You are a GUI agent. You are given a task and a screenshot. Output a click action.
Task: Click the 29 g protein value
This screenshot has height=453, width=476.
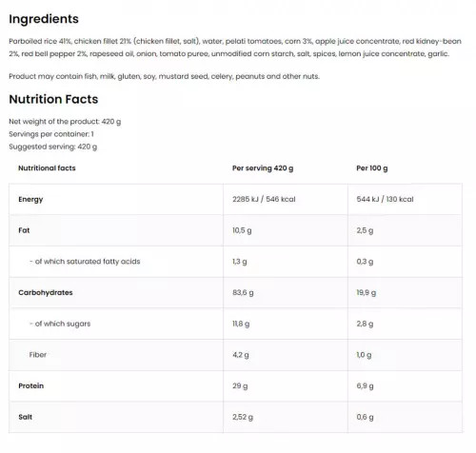click(240, 385)
